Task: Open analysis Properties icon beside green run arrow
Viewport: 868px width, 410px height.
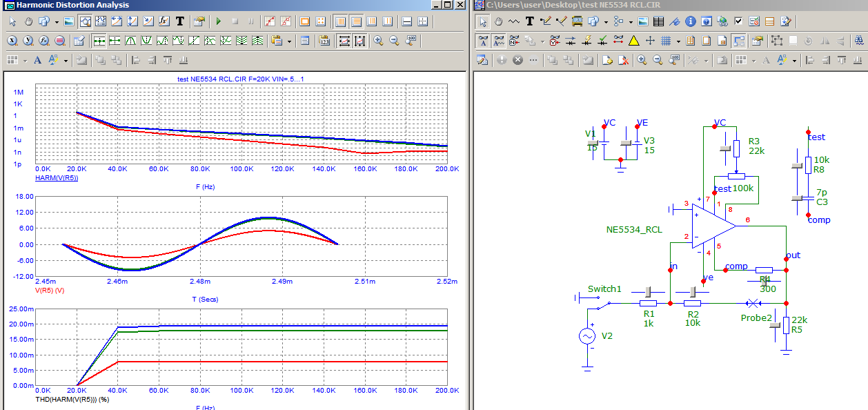Action: pos(199,21)
